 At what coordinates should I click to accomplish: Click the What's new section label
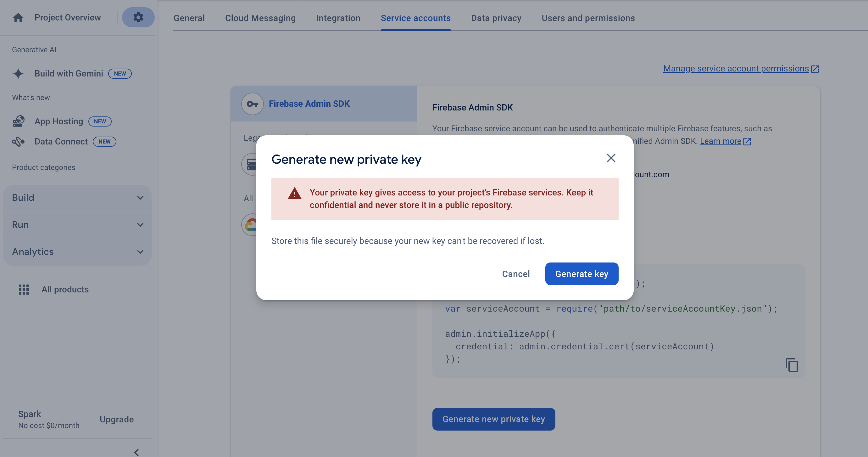(31, 98)
